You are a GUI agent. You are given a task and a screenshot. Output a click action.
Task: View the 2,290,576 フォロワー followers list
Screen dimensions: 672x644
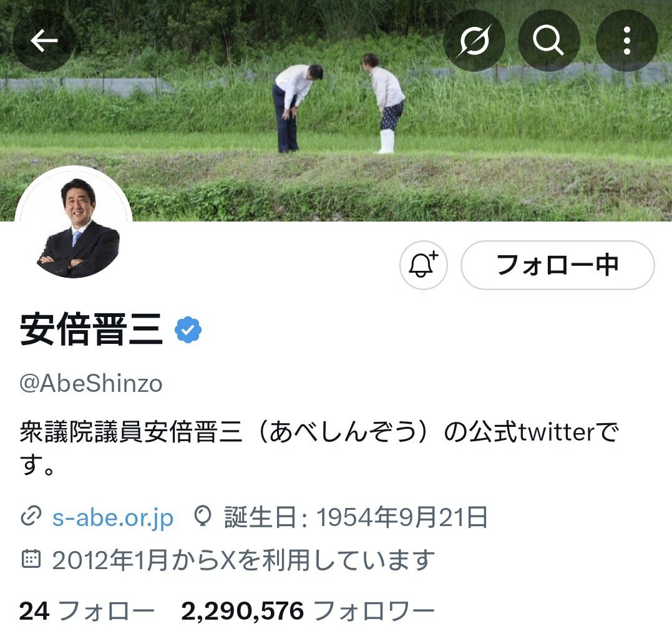[308, 611]
